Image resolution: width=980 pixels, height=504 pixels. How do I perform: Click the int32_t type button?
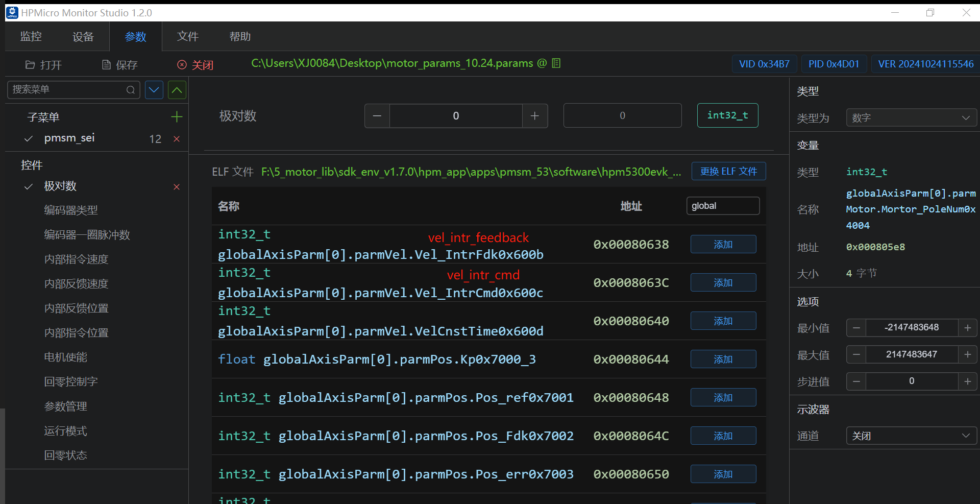pos(727,115)
